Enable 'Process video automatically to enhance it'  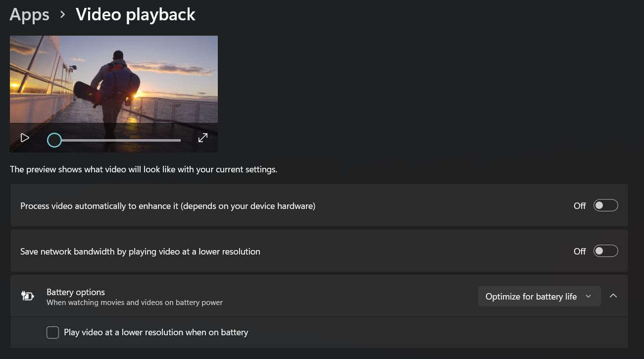tap(605, 205)
